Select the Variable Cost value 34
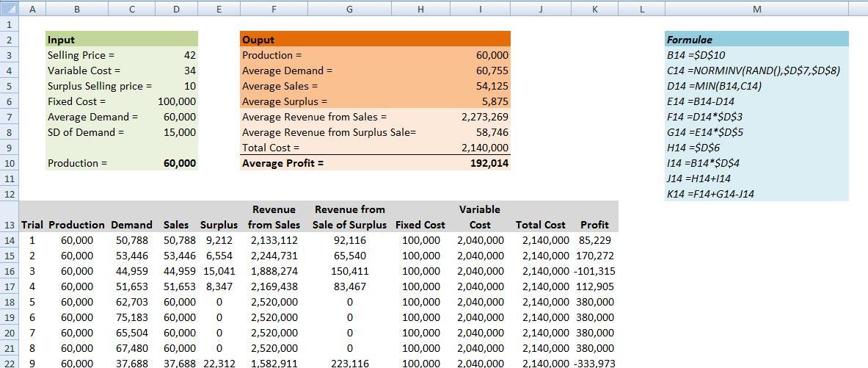The image size is (868, 368). 189,71
